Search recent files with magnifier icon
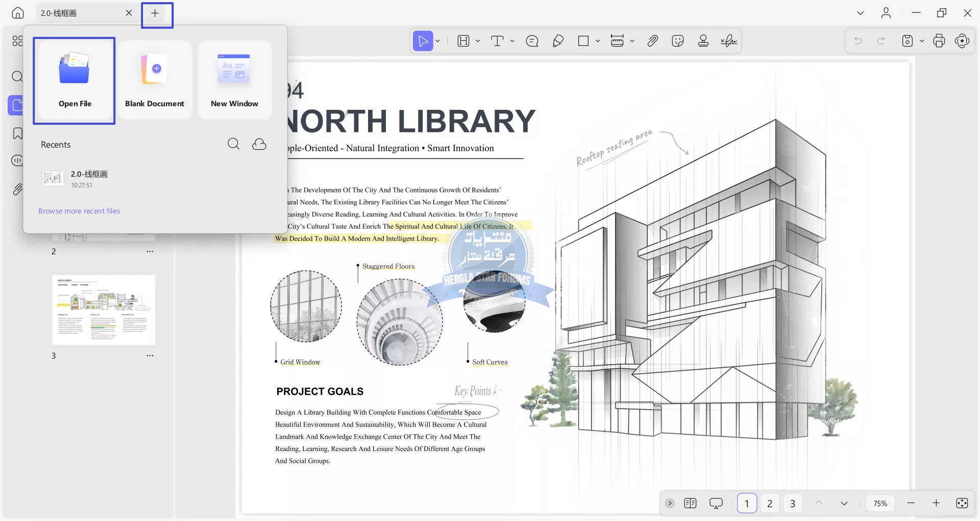The image size is (980, 521). pyautogui.click(x=233, y=144)
